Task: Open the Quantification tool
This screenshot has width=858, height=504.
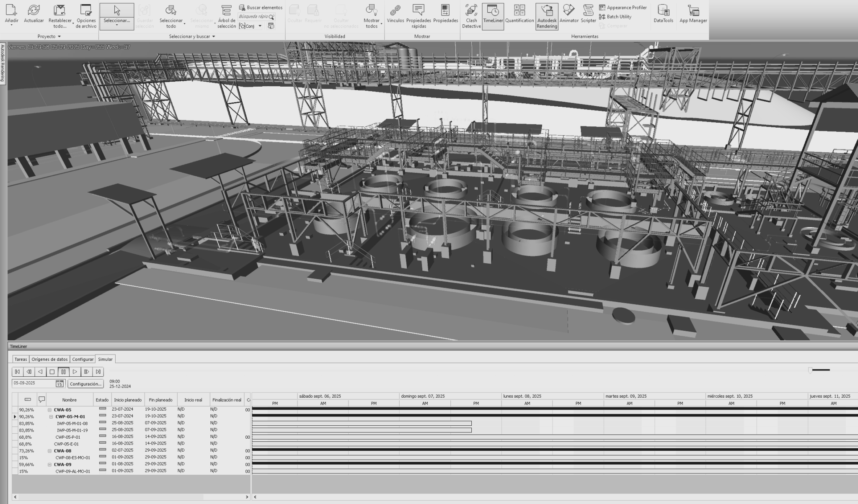Action: (519, 17)
